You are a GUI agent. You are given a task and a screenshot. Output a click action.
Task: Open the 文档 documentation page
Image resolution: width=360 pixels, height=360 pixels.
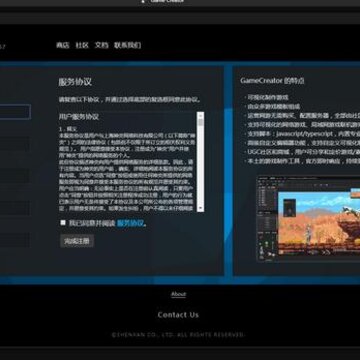[102, 45]
